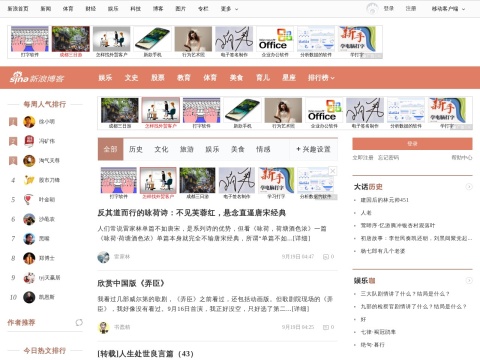
Task: Select the 全部 category tab
Action: pos(110,149)
